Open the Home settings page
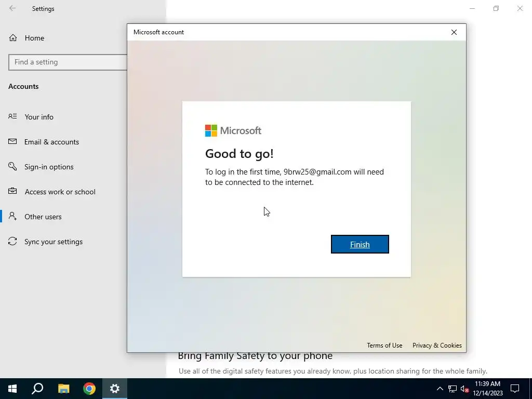This screenshot has height=399, width=532. point(34,38)
